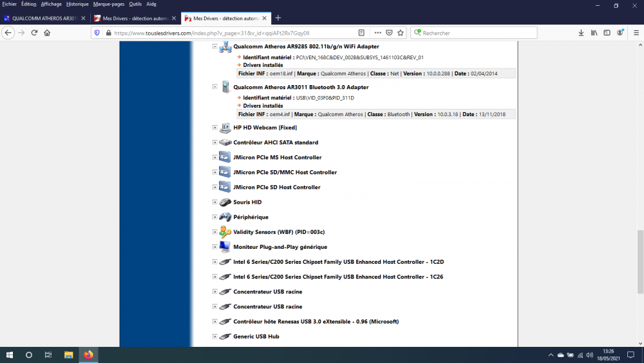
Task: Open the downloads panel
Action: 581,33
